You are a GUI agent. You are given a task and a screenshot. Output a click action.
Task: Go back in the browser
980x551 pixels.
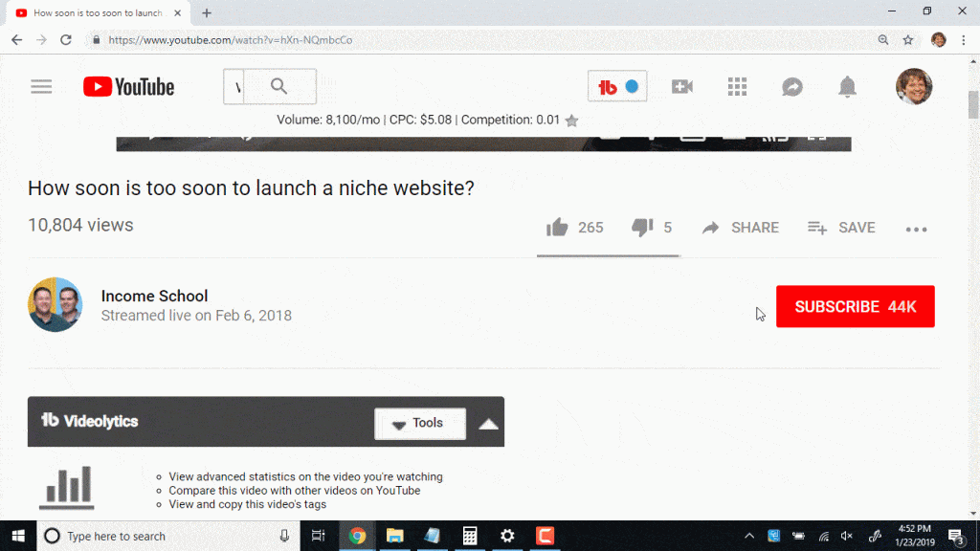(17, 40)
